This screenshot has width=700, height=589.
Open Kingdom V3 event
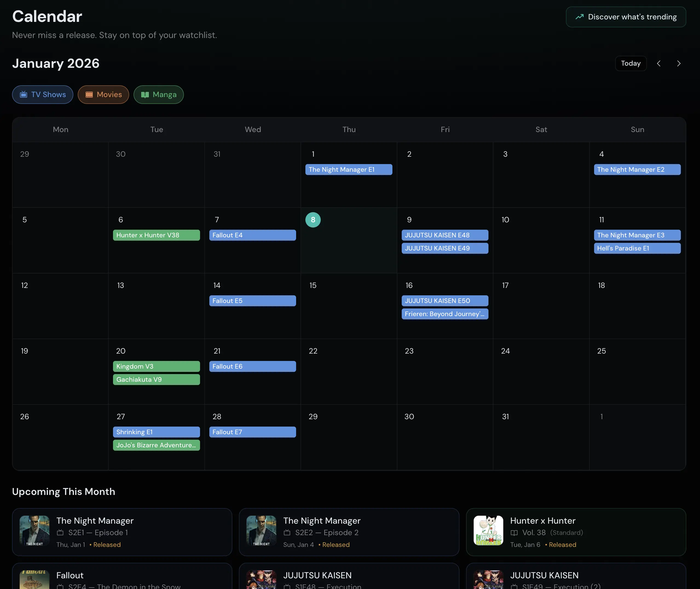pos(156,366)
